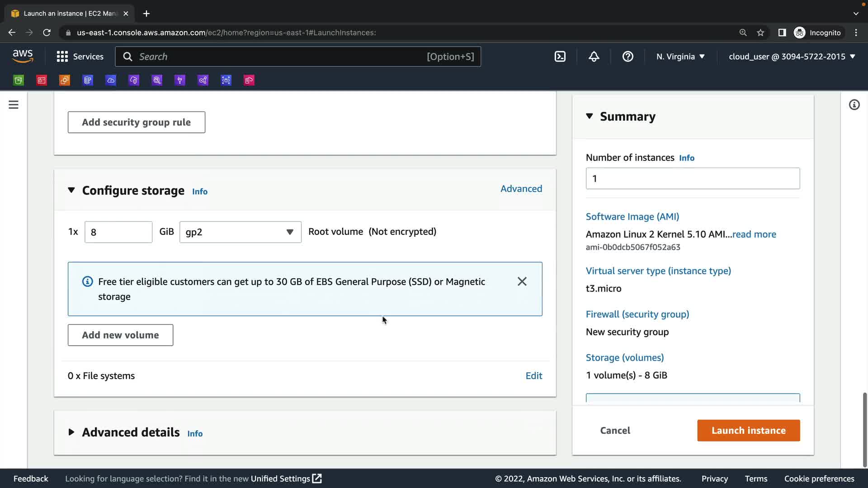Collapse the Configure storage section
868x488 pixels.
coord(71,190)
